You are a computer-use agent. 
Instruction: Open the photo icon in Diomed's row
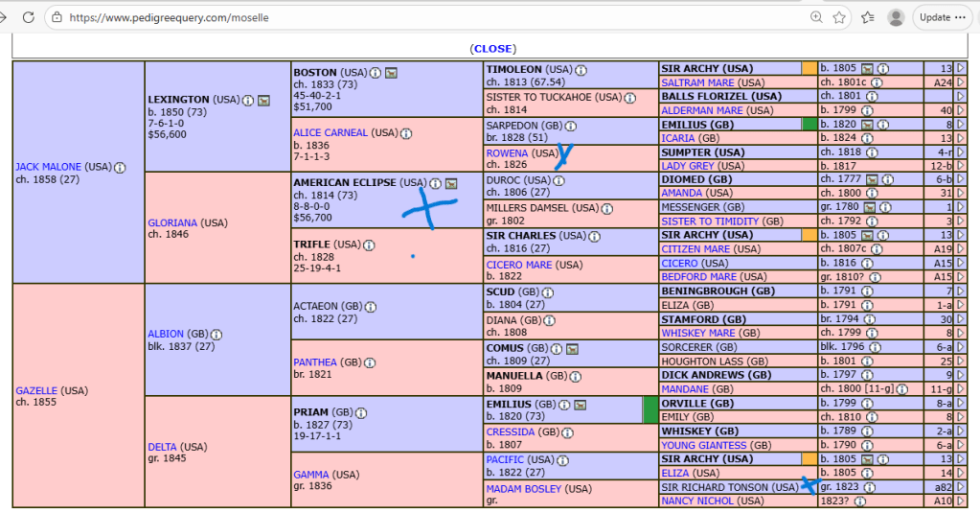pyautogui.click(x=870, y=179)
